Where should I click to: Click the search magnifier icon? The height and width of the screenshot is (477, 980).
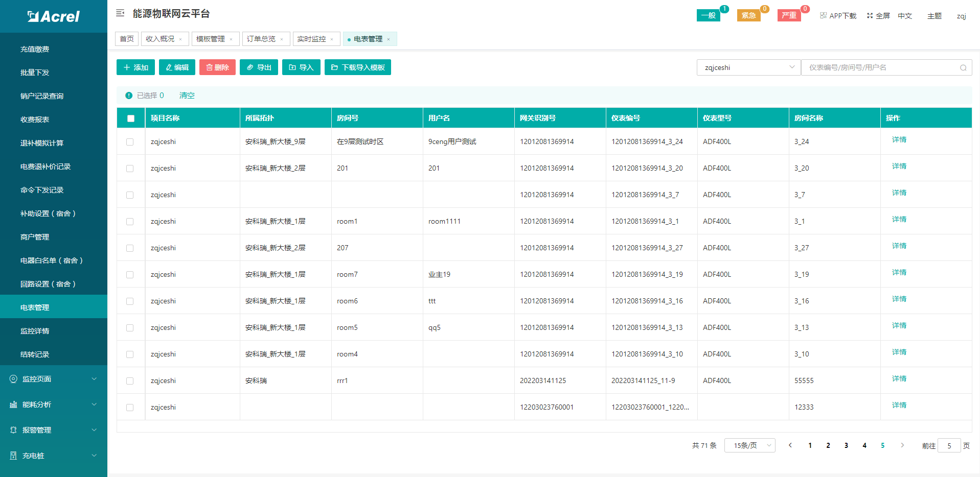tap(963, 67)
